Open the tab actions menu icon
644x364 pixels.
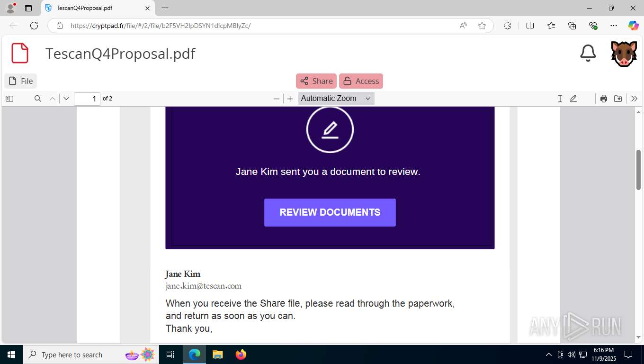tap(28, 8)
